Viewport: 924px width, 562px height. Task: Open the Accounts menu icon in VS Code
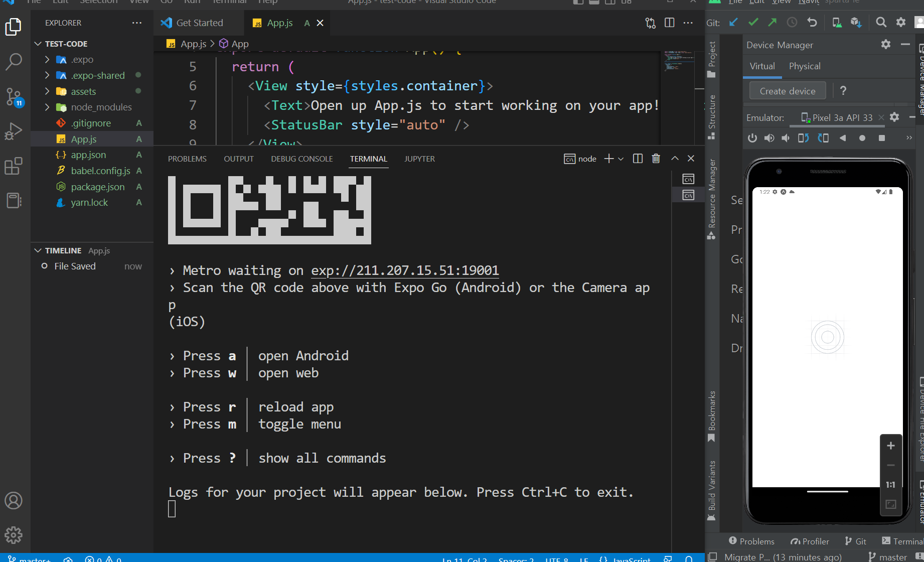pos(14,500)
